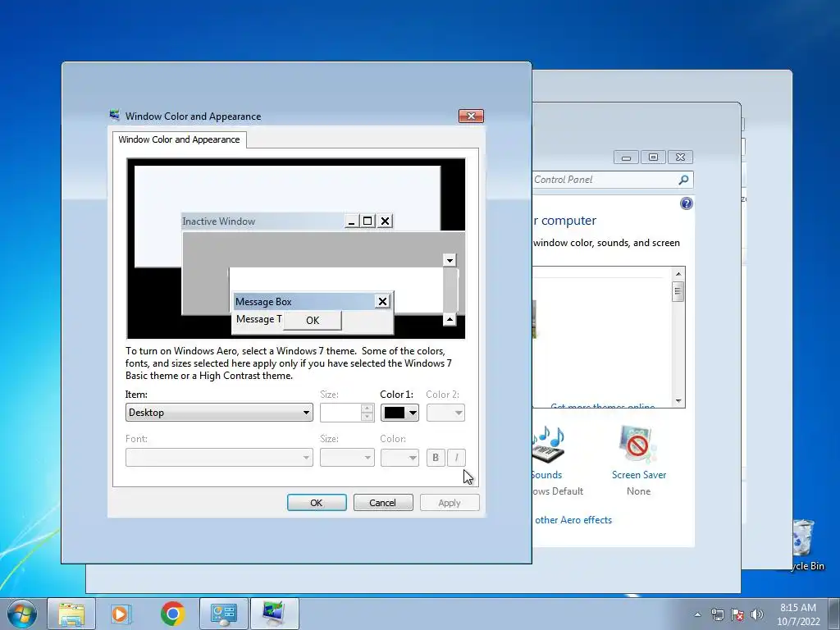Open the Action Center flag icon

(737, 614)
